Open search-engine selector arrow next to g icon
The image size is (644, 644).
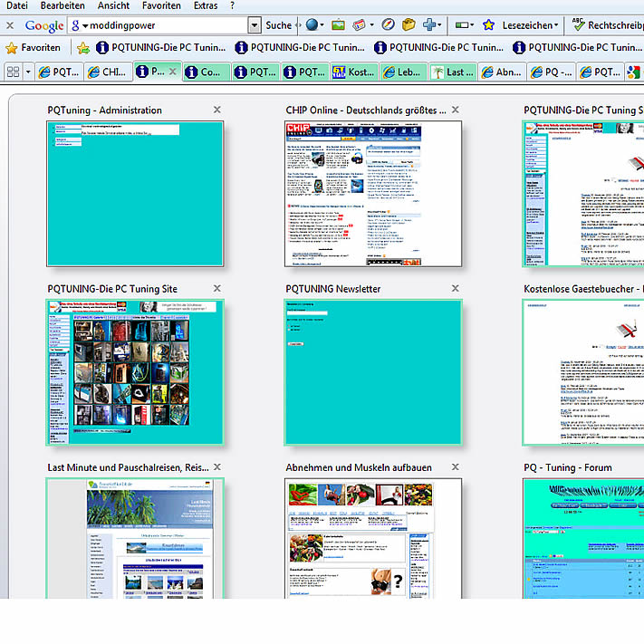click(x=85, y=26)
